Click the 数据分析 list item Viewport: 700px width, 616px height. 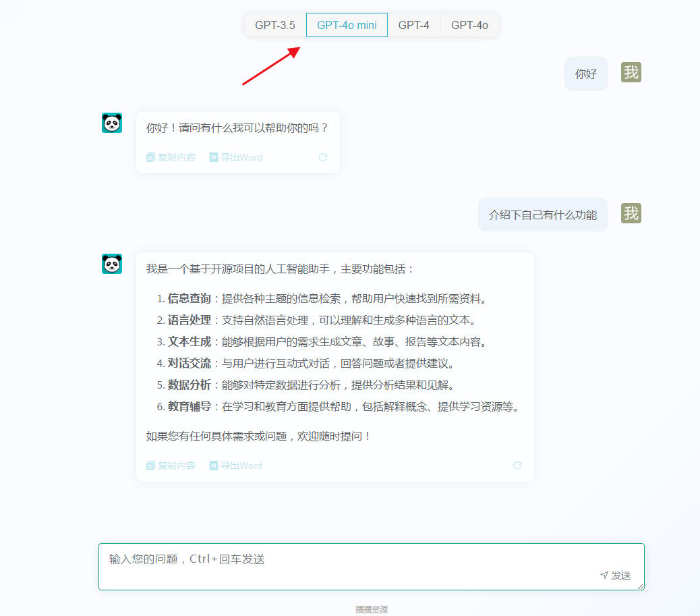(x=305, y=385)
